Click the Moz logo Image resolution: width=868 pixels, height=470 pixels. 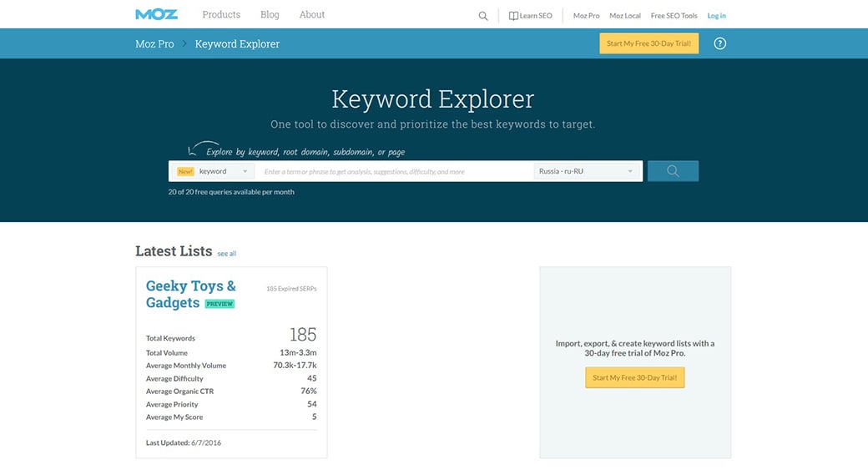click(156, 14)
